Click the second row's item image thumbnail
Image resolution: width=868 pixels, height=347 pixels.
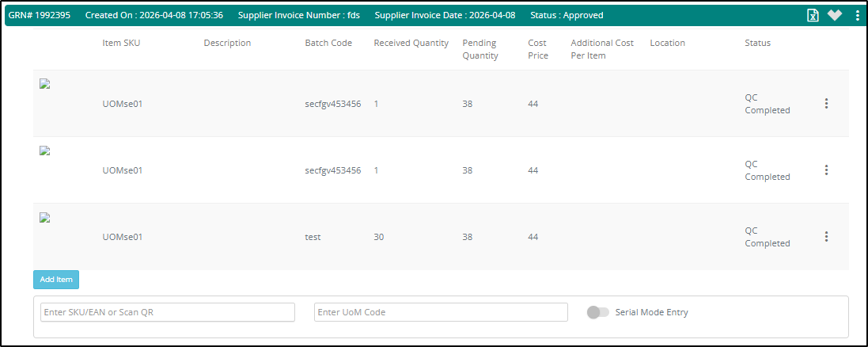click(45, 151)
